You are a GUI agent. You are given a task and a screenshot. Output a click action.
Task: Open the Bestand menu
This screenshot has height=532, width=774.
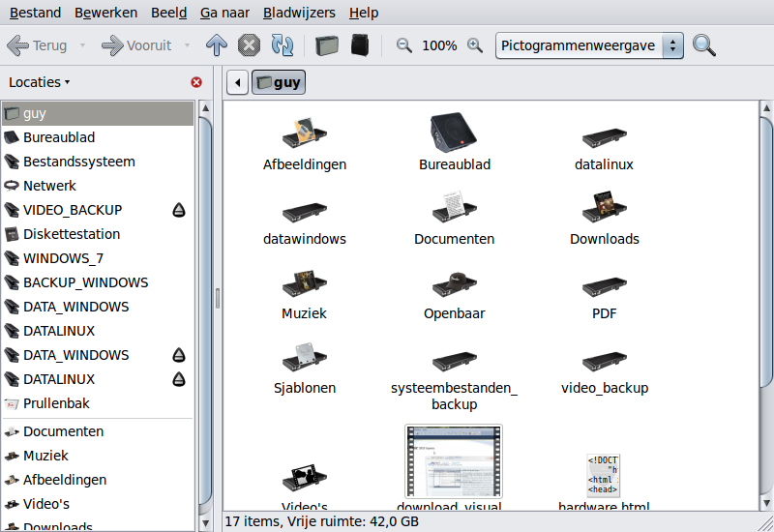coord(35,13)
